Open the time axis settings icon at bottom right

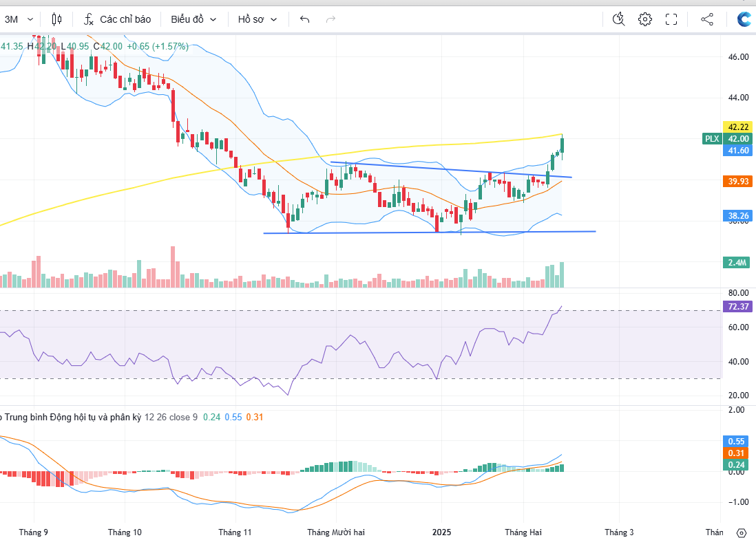click(742, 532)
